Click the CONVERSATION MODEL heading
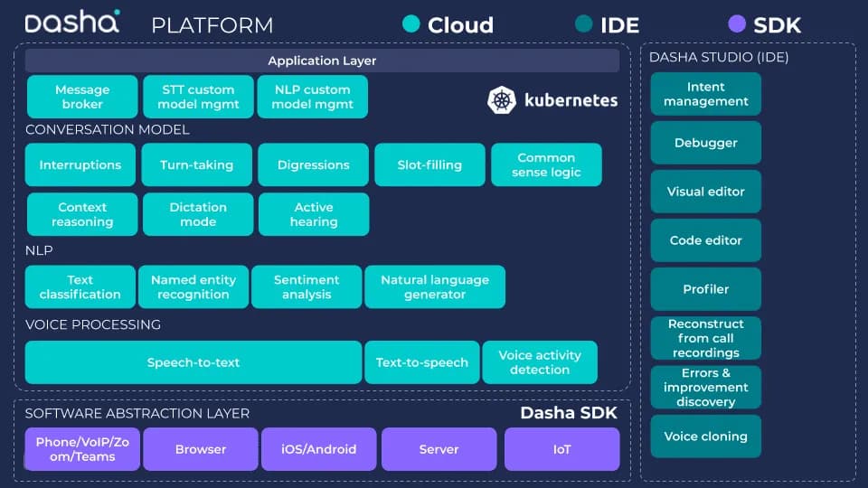 click(108, 130)
